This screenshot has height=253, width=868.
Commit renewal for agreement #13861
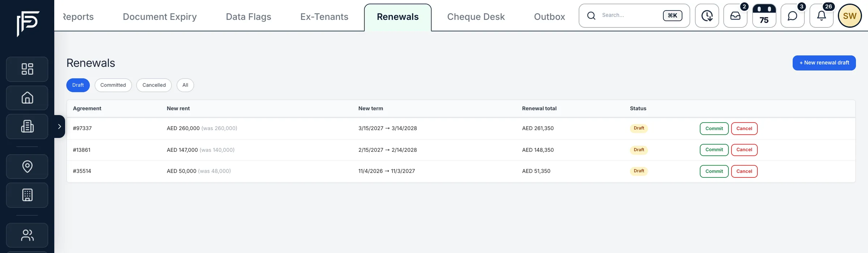(714, 150)
